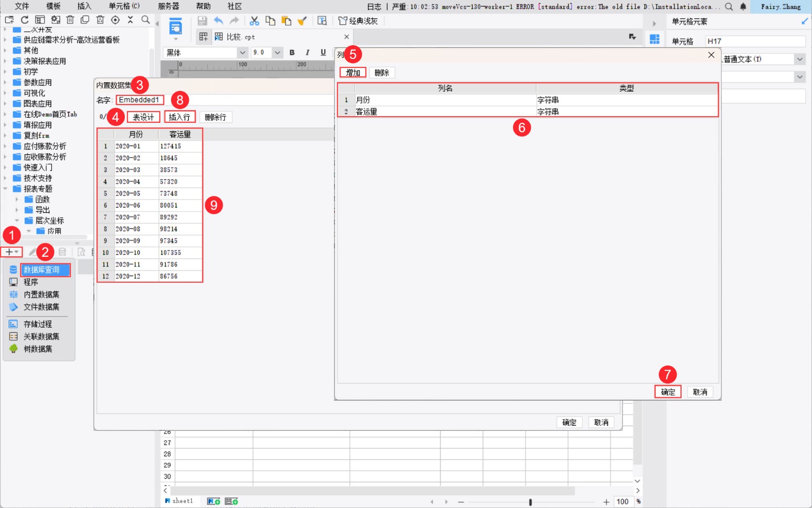The width and height of the screenshot is (812, 508).
Task: Click the zoom-out minus icon at the bottom
Action: pos(461,502)
